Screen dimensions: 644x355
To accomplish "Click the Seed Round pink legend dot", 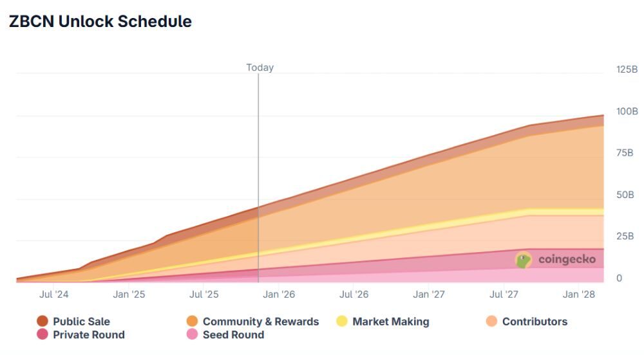I will 192,334.
